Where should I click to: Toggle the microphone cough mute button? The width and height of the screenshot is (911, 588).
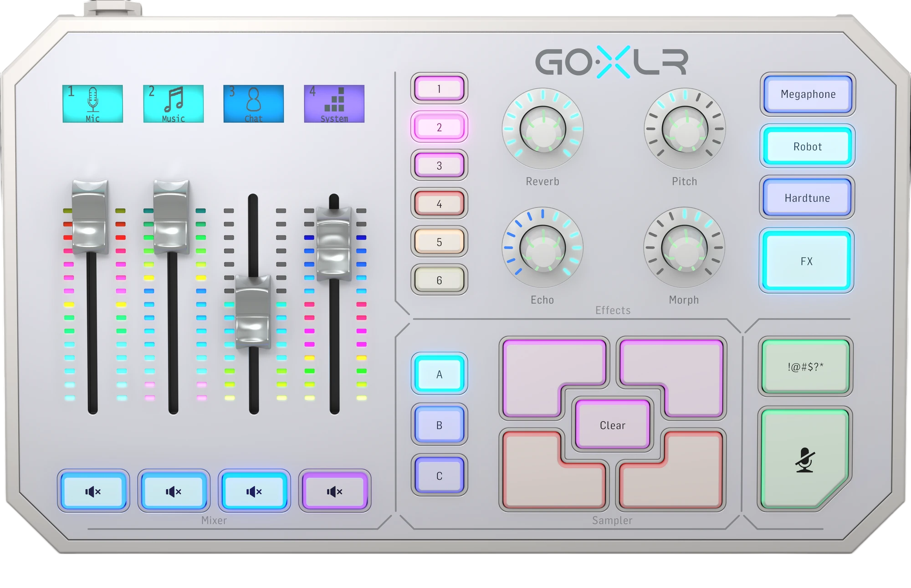point(805,459)
